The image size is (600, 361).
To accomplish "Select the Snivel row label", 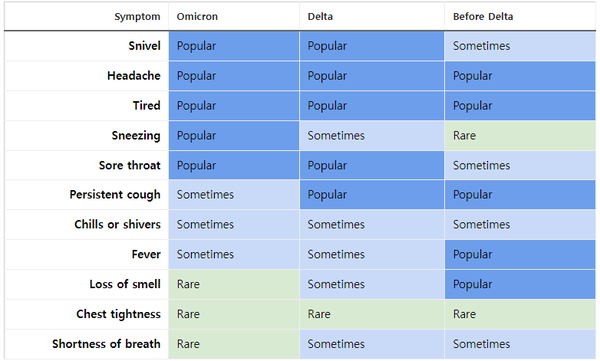I will click(144, 46).
